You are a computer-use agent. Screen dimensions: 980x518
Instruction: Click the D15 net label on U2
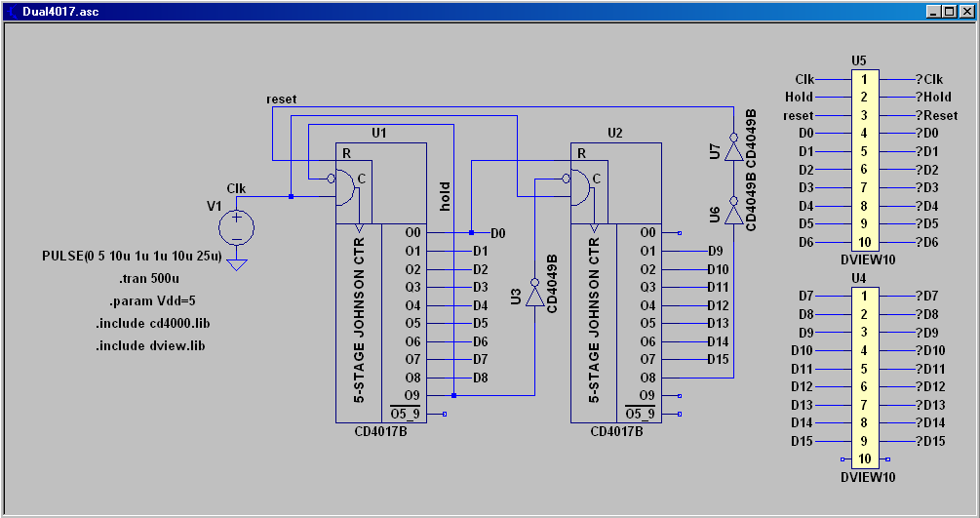718,359
